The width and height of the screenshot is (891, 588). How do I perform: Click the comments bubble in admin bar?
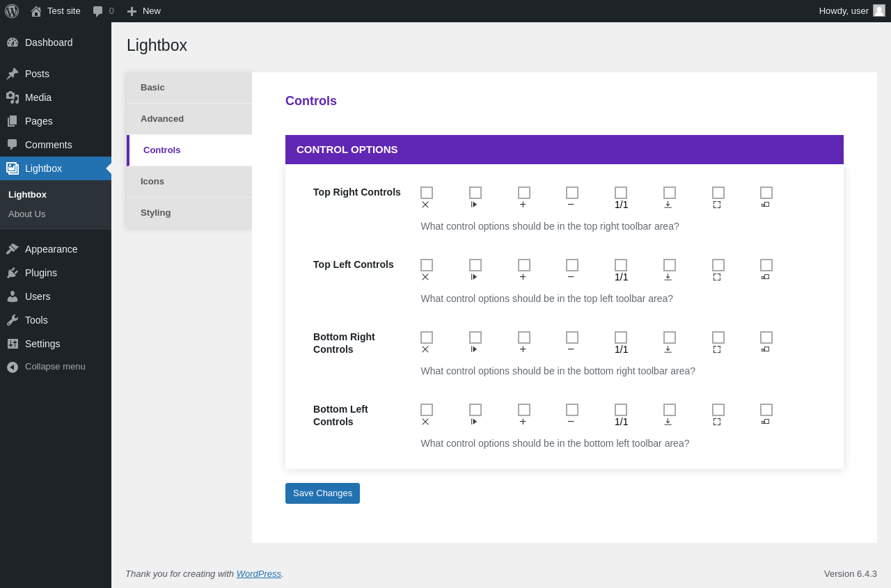tap(98, 11)
